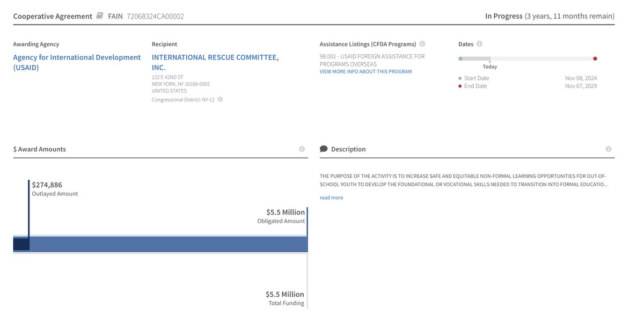This screenshot has height=322, width=644.
Task: Expand description with read more
Action: [x=331, y=197]
